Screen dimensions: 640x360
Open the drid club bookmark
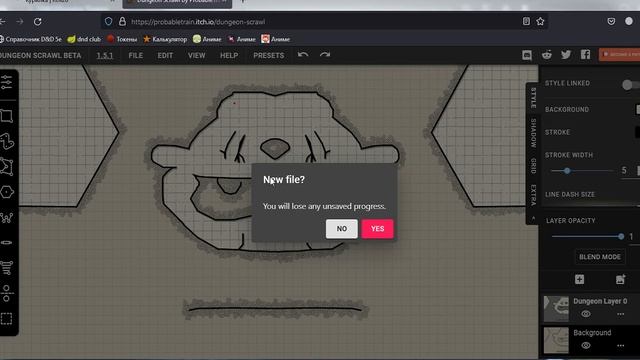coord(84,39)
